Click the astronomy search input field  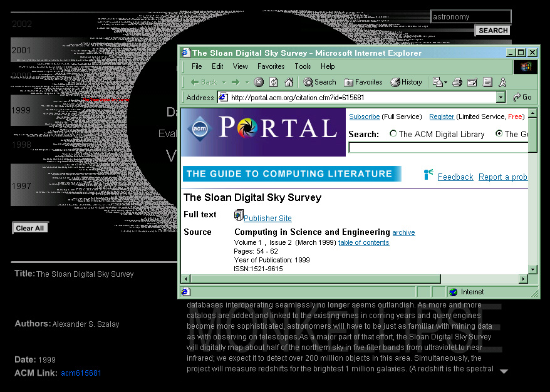pos(470,17)
